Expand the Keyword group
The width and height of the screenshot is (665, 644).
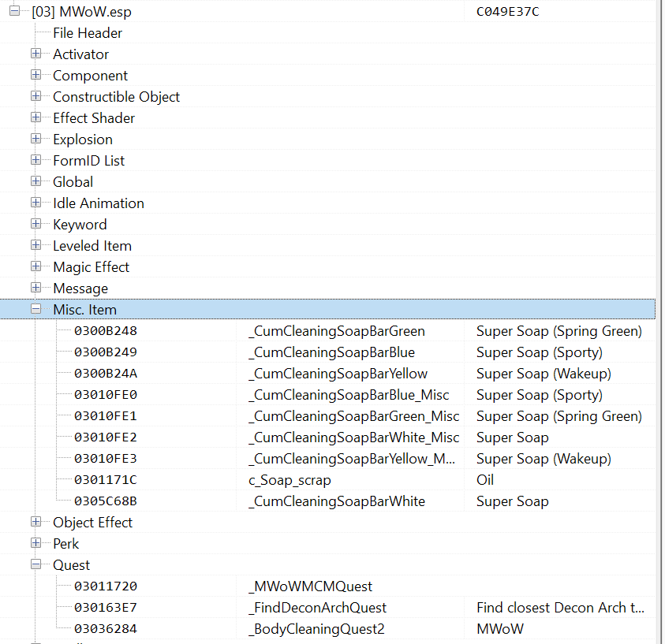(x=36, y=223)
